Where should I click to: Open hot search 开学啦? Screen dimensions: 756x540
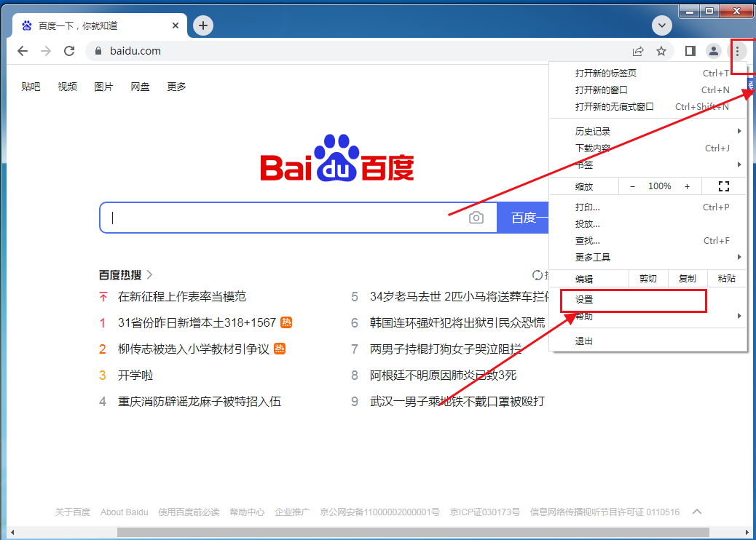(135, 376)
